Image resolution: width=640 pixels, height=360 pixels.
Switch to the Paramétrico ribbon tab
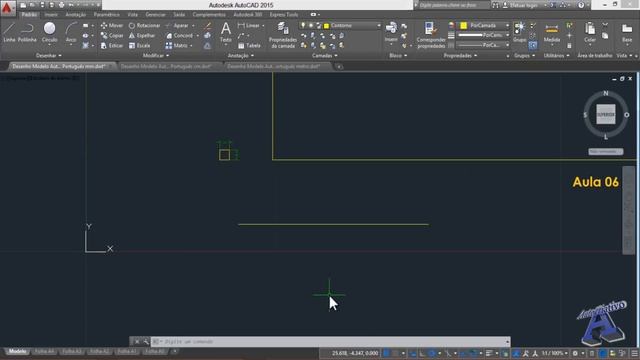pos(107,15)
